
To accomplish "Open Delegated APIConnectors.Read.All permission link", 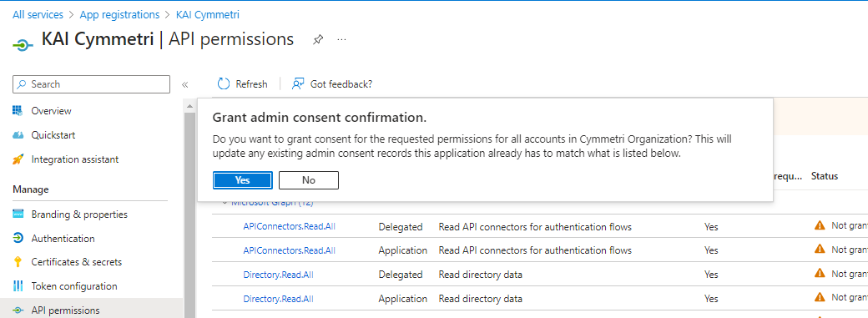I will coord(289,226).
